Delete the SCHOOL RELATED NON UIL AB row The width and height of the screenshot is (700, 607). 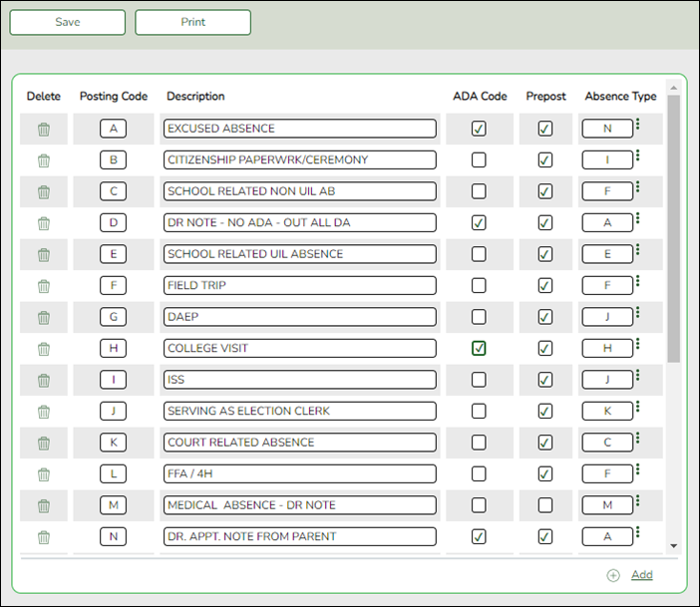[44, 192]
